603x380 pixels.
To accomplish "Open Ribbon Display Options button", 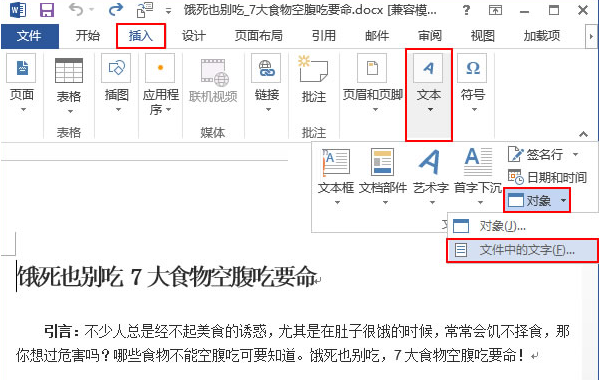I will (x=495, y=10).
